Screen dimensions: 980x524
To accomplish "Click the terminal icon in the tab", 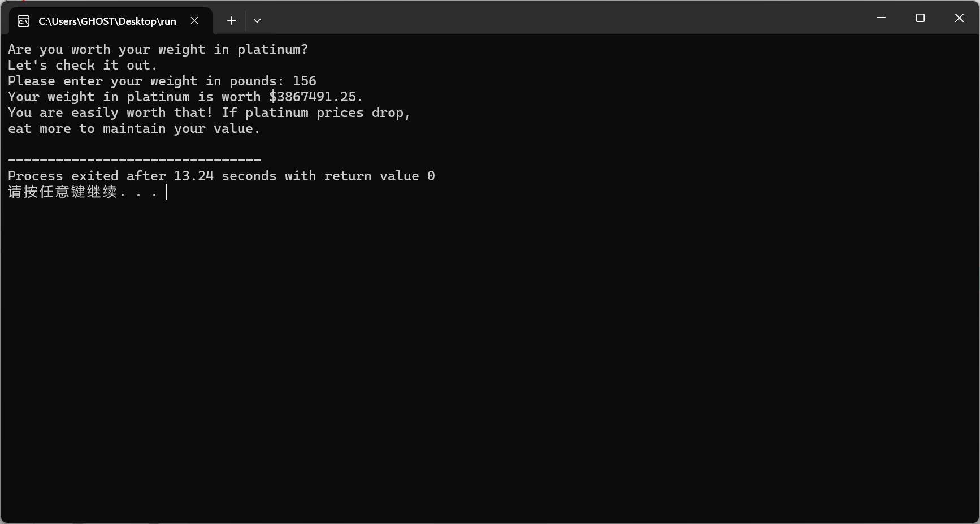I will click(x=24, y=21).
